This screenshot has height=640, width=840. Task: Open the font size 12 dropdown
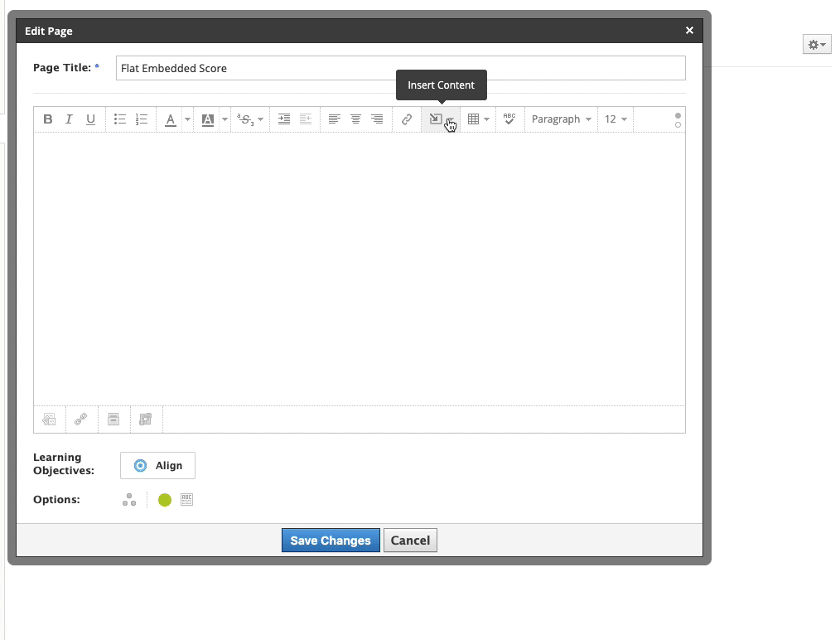pos(615,119)
